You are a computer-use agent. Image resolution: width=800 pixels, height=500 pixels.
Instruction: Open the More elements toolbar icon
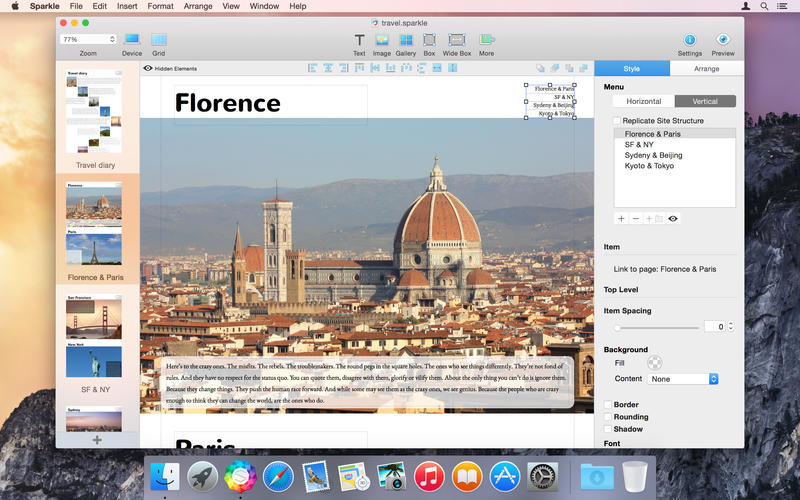486,40
